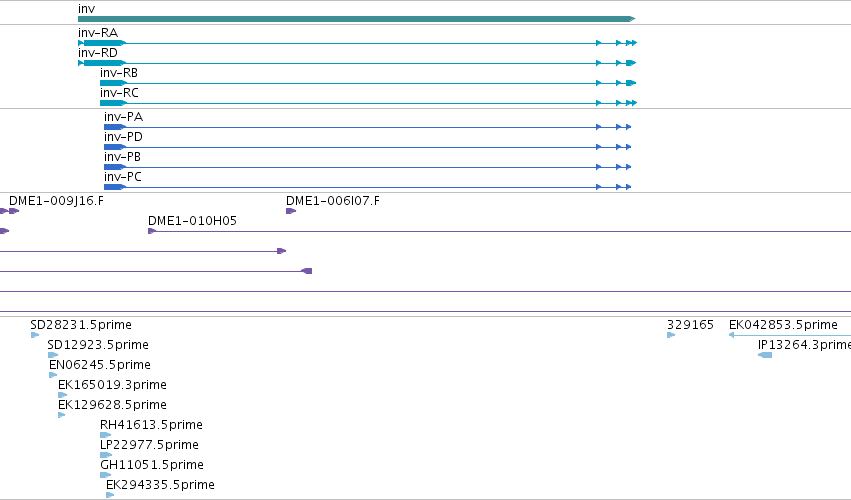Select the 329165 feature label
This screenshot has width=851, height=500.
click(690, 325)
